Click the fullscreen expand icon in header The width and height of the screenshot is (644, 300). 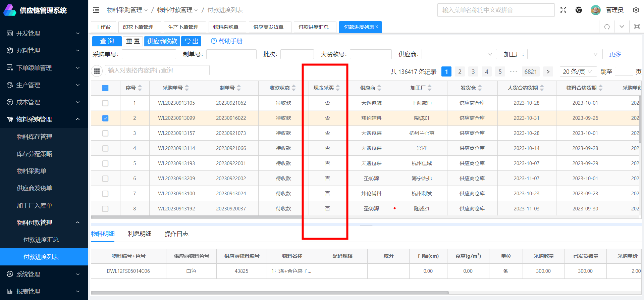563,10
